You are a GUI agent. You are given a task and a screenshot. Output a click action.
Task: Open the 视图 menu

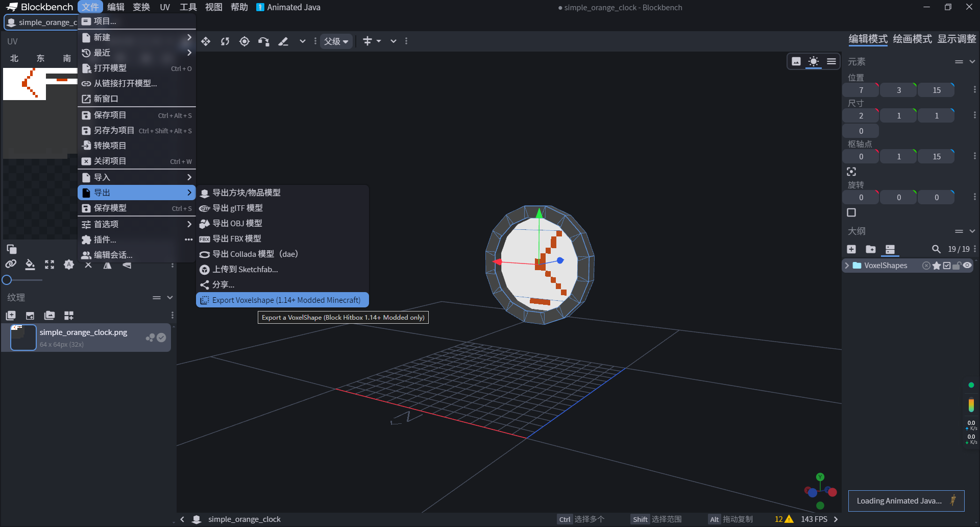coord(214,7)
